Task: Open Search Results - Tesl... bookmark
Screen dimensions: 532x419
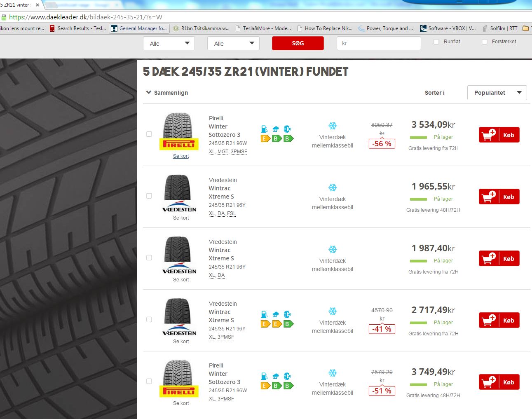Action: click(x=77, y=28)
